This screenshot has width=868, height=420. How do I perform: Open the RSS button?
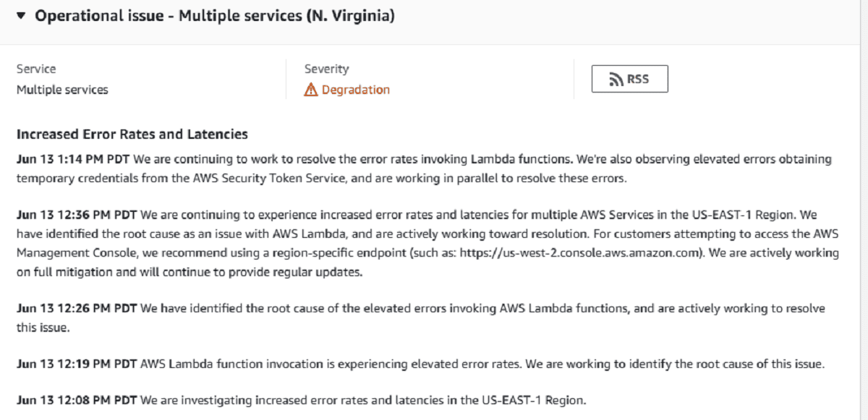coord(629,79)
